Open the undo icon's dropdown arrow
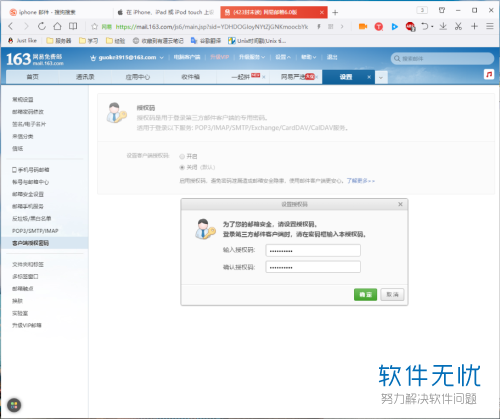 pos(432,26)
